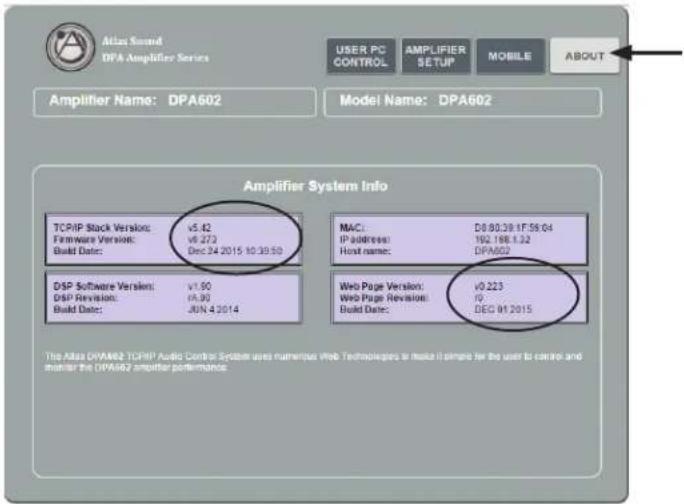This screenshot has height=504, width=684.
Task: Select the Amplifier System Info heading
Action: (x=315, y=186)
